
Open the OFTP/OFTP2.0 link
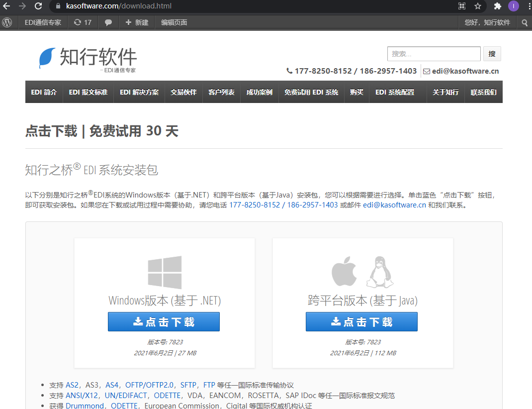tap(149, 385)
